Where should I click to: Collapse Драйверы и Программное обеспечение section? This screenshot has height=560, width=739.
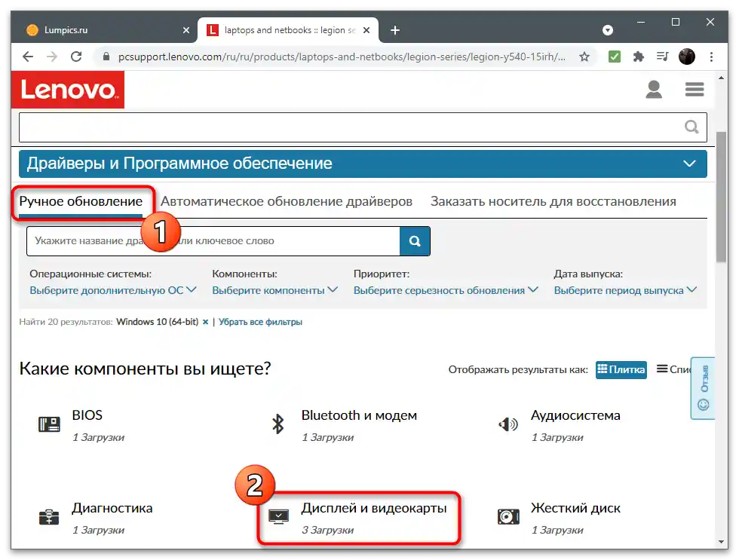pos(689,164)
